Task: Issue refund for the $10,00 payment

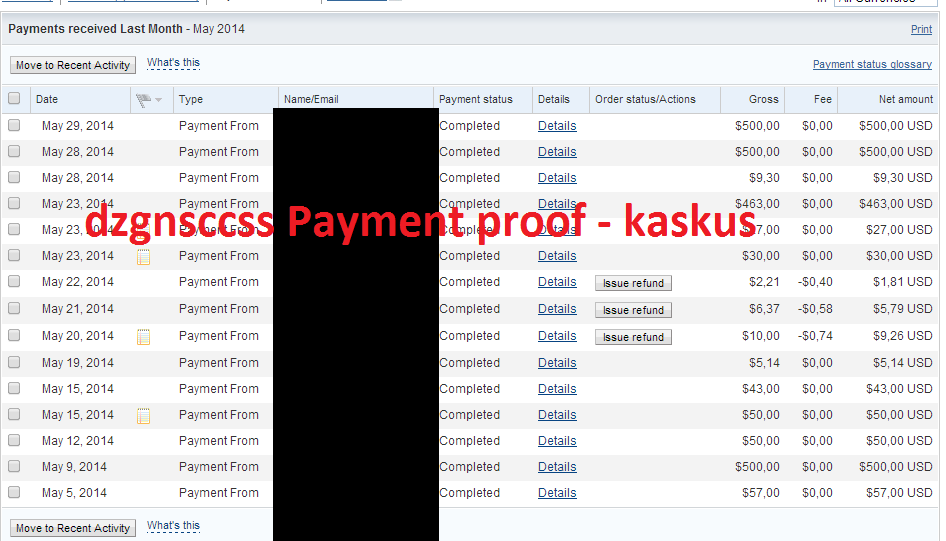Action: tap(633, 337)
